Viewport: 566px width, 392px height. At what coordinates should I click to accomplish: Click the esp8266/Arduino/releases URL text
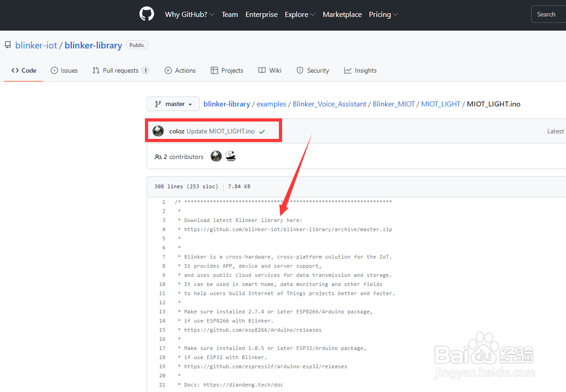pos(253,330)
